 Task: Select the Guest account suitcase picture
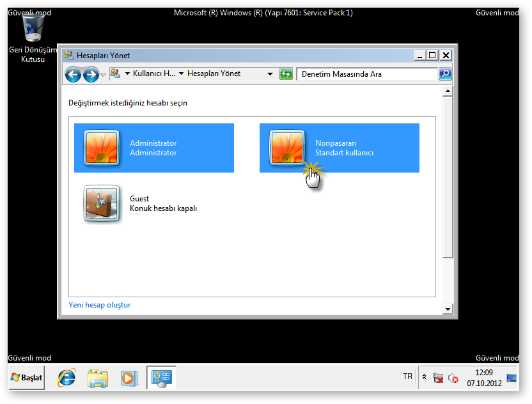[102, 203]
